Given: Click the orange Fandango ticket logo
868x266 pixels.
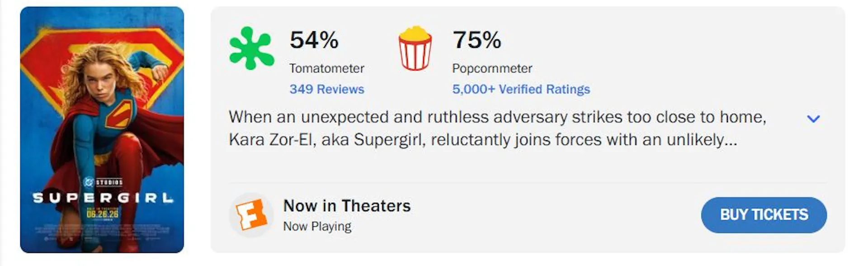Looking at the screenshot, I should click(x=251, y=215).
